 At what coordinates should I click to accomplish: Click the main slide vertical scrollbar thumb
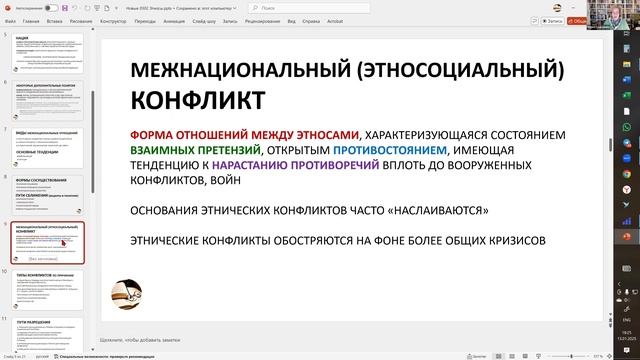[610, 144]
